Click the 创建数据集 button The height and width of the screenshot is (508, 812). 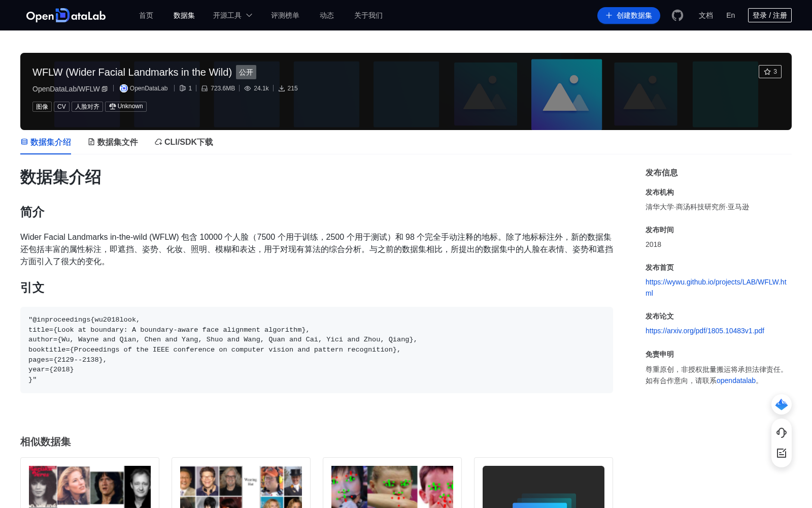[x=629, y=15]
